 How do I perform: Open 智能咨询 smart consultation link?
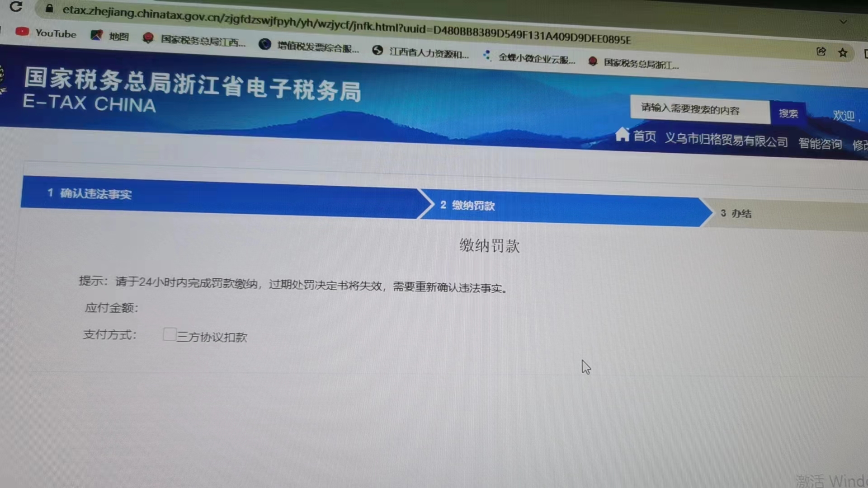coord(820,144)
